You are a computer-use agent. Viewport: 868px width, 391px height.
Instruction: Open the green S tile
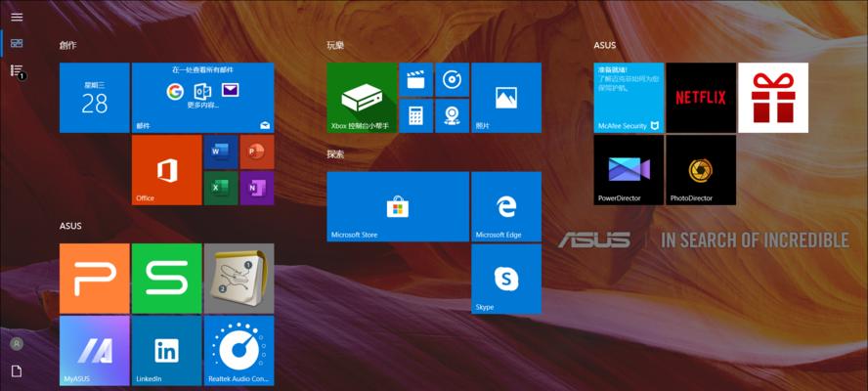(166, 279)
